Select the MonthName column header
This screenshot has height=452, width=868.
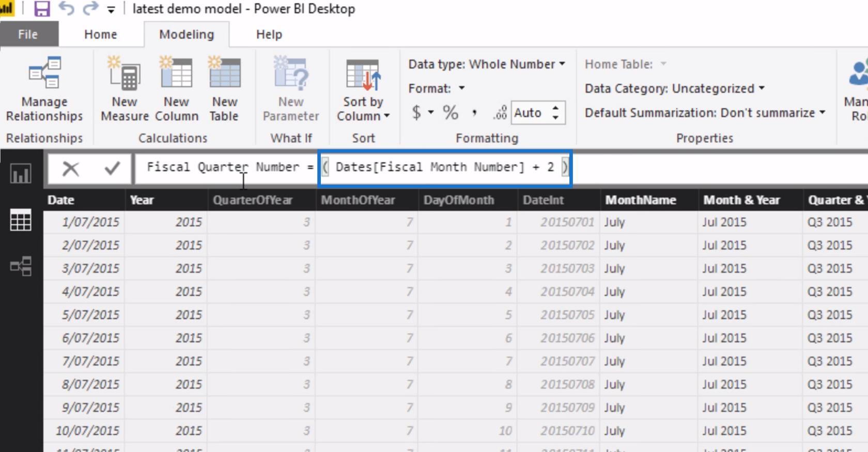649,200
